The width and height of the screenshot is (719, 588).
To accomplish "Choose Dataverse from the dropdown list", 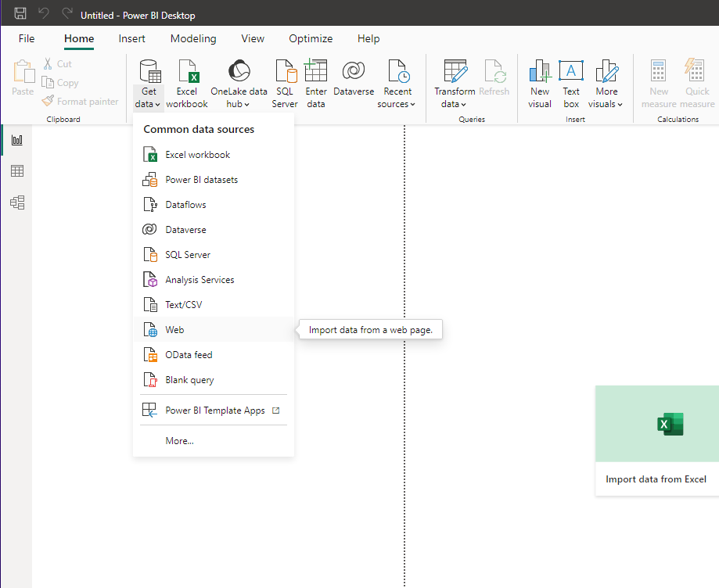I will [214, 230].
